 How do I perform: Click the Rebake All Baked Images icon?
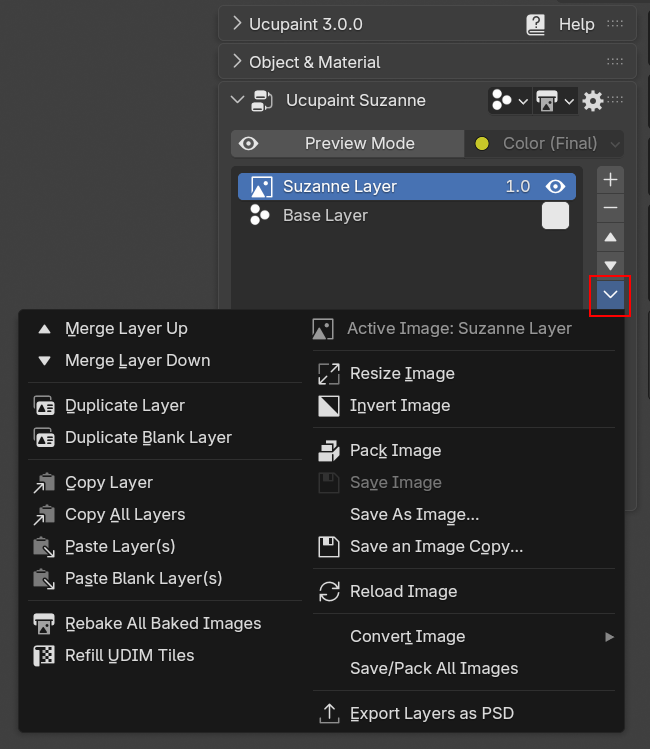pos(44,623)
